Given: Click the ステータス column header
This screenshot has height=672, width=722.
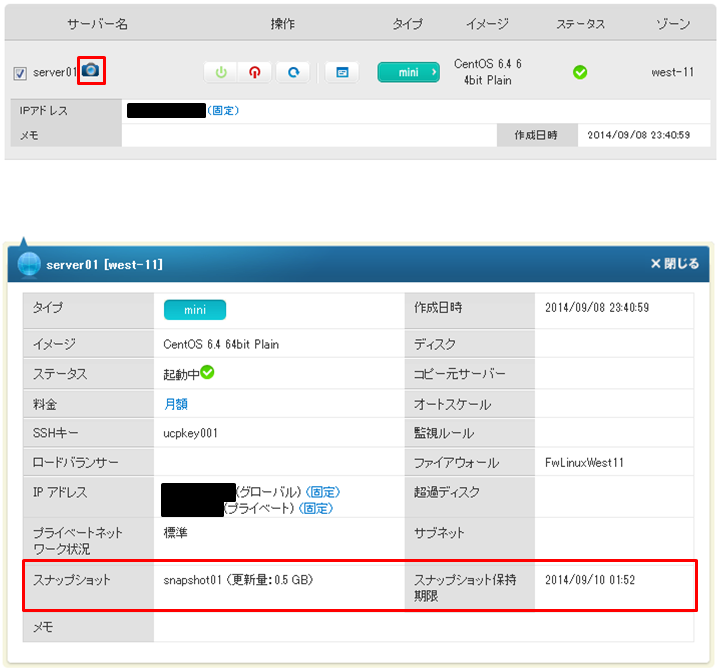Looking at the screenshot, I should click(580, 23).
